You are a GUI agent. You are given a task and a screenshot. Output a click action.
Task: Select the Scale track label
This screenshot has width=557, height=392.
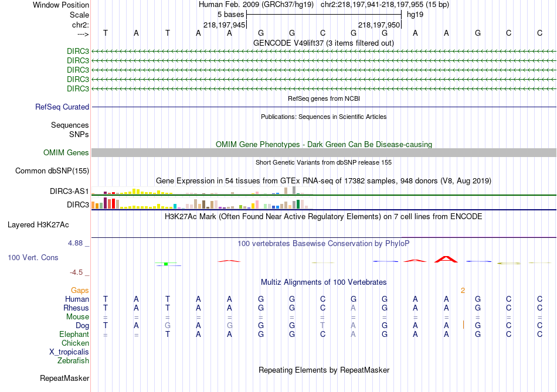(79, 15)
